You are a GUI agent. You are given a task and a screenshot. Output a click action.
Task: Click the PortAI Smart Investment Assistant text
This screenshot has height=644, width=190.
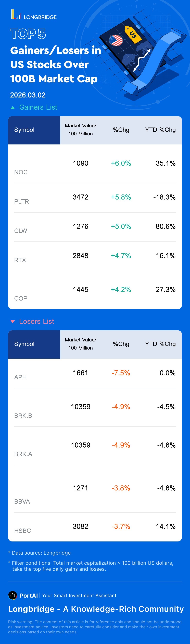pos(79,596)
